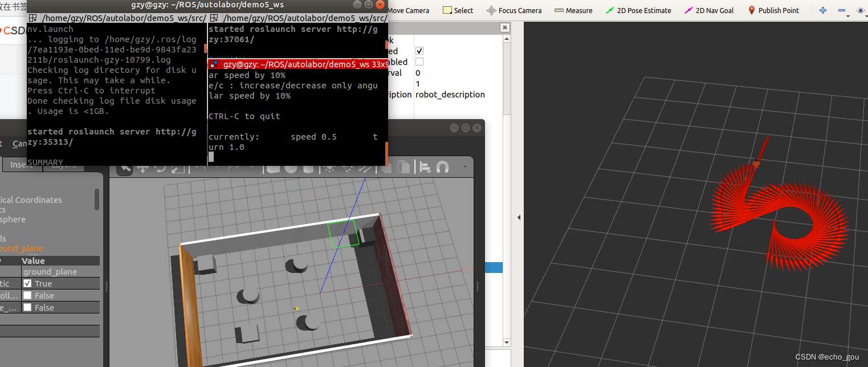Image resolution: width=868 pixels, height=367 pixels.
Task: Click robot_description value in RViz
Action: [x=450, y=95]
